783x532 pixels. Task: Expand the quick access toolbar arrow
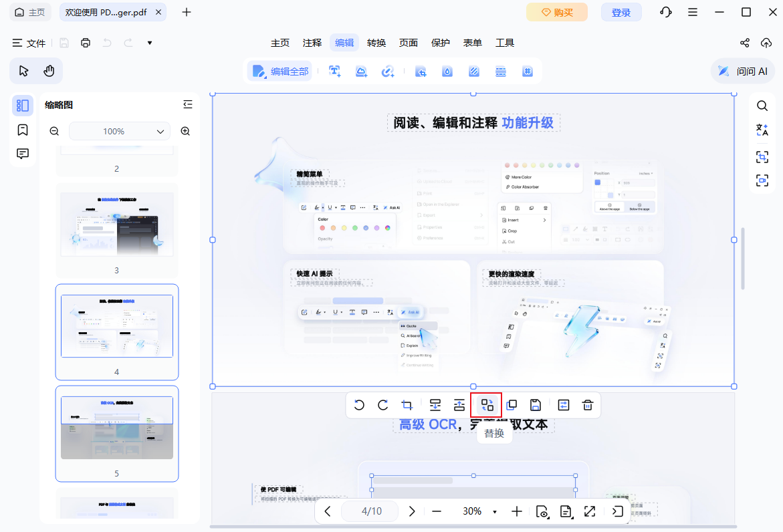[149, 43]
